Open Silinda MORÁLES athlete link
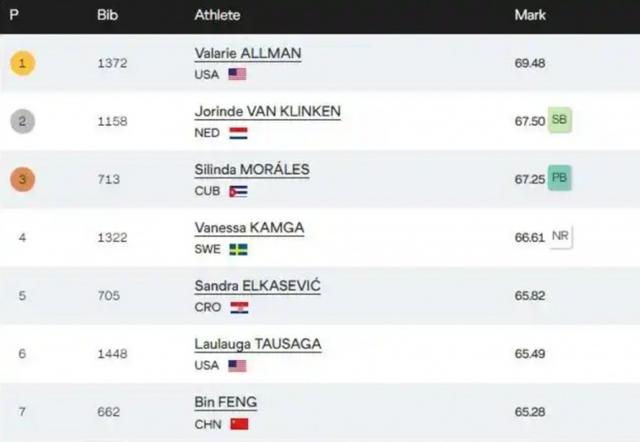The image size is (640, 442). click(x=252, y=170)
